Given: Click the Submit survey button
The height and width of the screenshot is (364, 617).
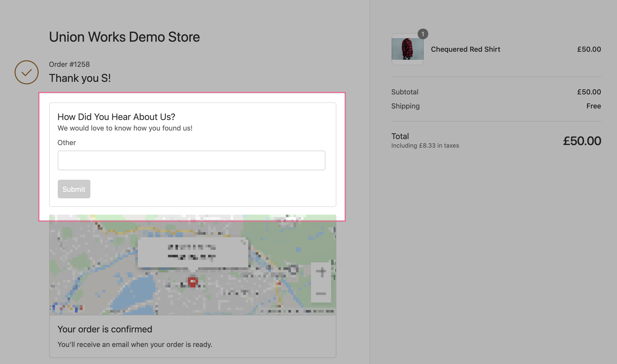Looking at the screenshot, I should 74,189.
